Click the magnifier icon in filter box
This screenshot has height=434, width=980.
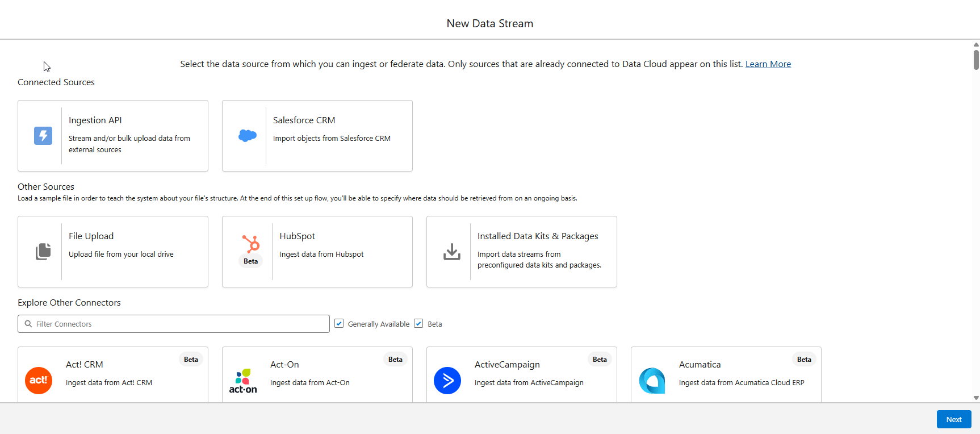(x=28, y=324)
